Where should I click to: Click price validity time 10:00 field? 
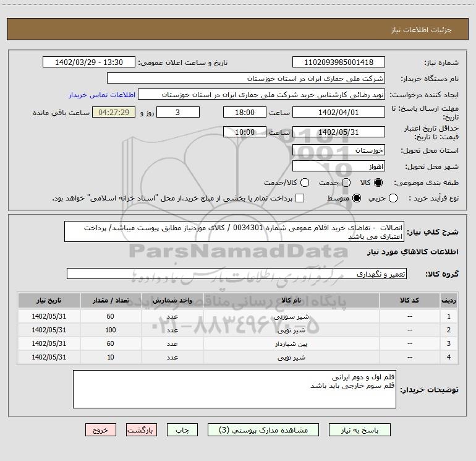point(245,132)
